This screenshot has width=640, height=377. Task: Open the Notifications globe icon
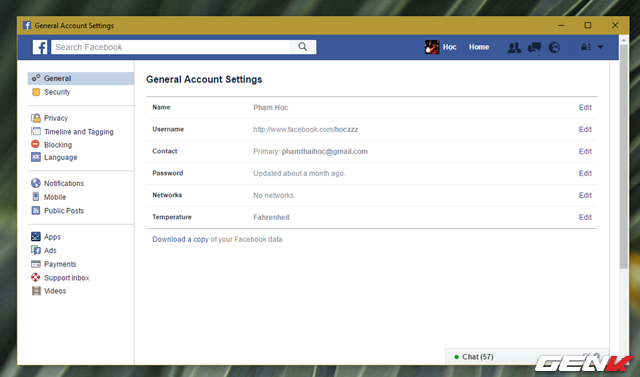(554, 48)
